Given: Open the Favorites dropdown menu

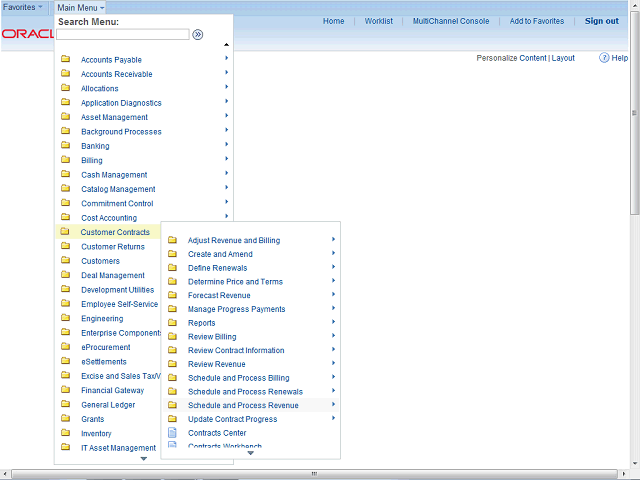Looking at the screenshot, I should [23, 7].
